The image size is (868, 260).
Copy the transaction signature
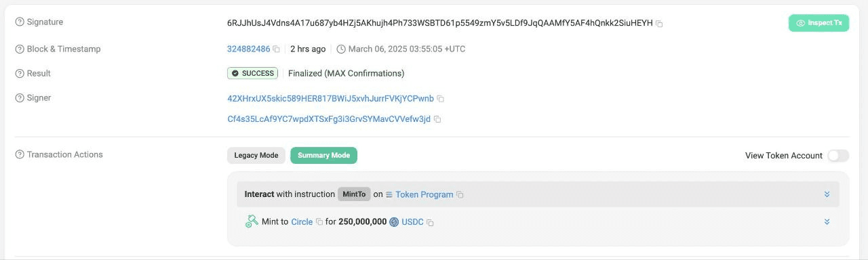659,24
